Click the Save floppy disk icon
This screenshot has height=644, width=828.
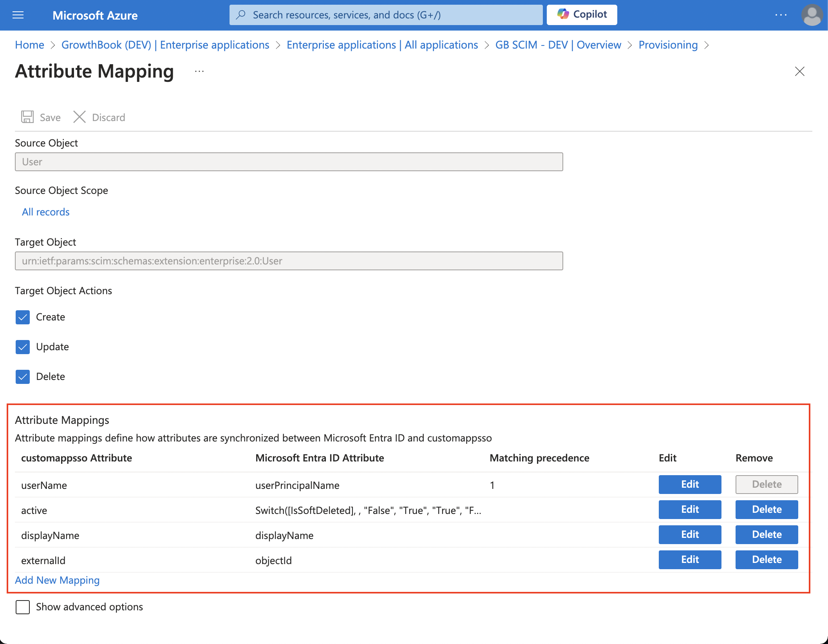click(x=27, y=117)
